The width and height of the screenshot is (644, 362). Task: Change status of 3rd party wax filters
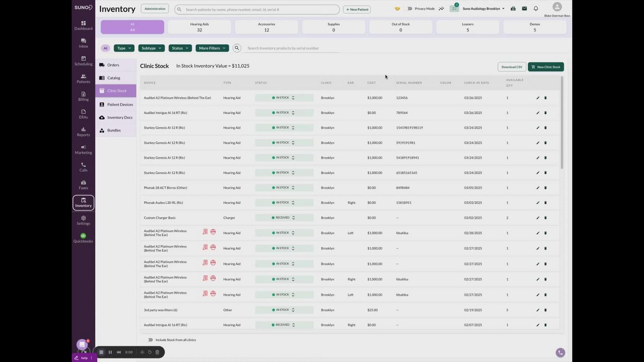coord(284,310)
